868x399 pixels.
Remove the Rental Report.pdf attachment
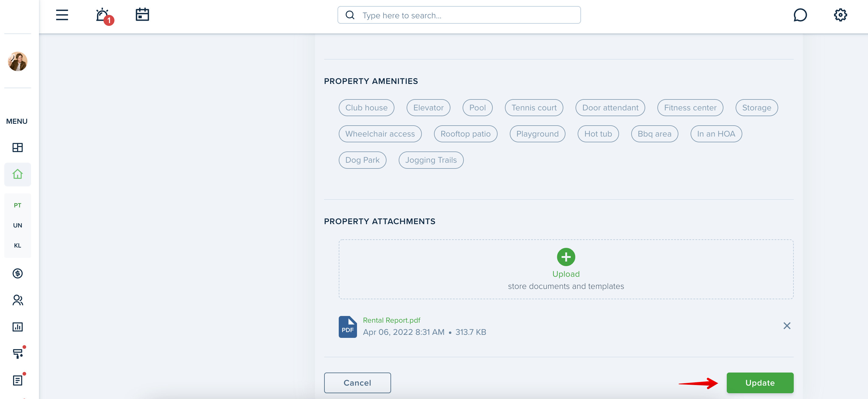tap(787, 326)
